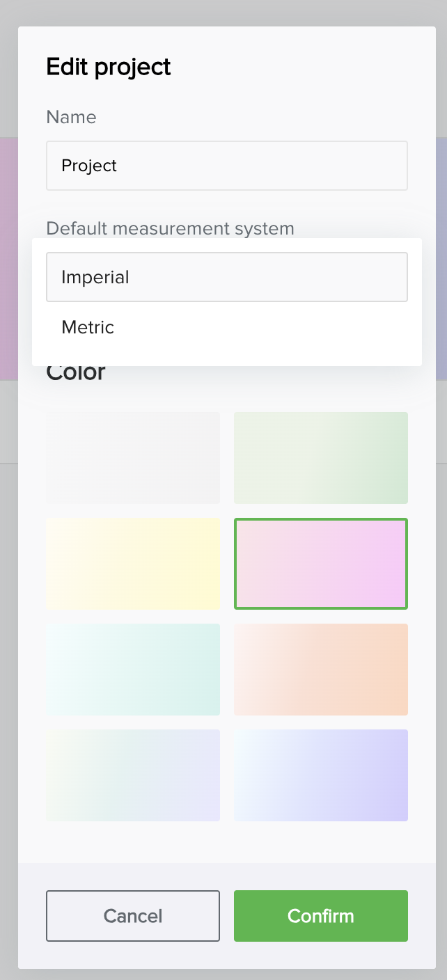Viewport: 447px width, 980px height.
Task: Click the dimmed purple card behind dialog
Action: (x=441, y=258)
